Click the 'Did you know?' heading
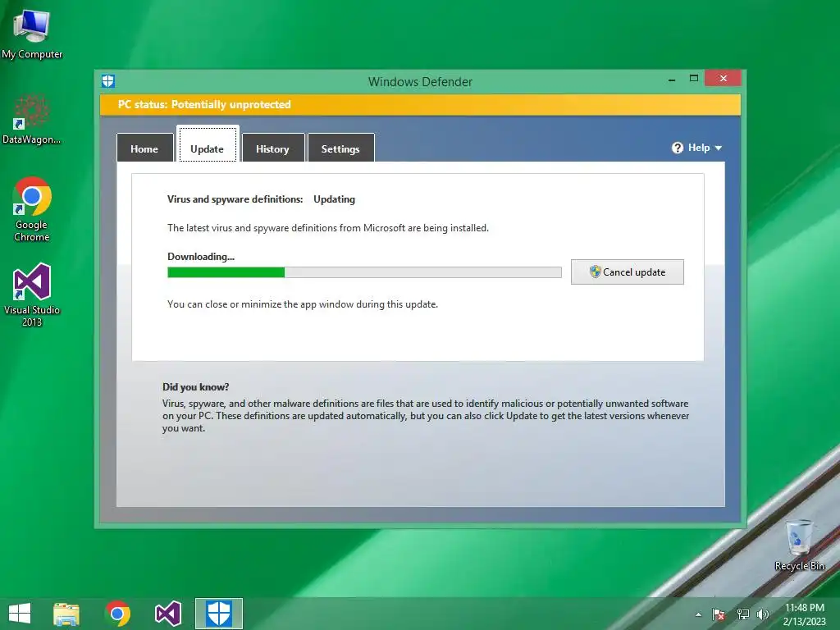This screenshot has height=630, width=840. click(195, 387)
